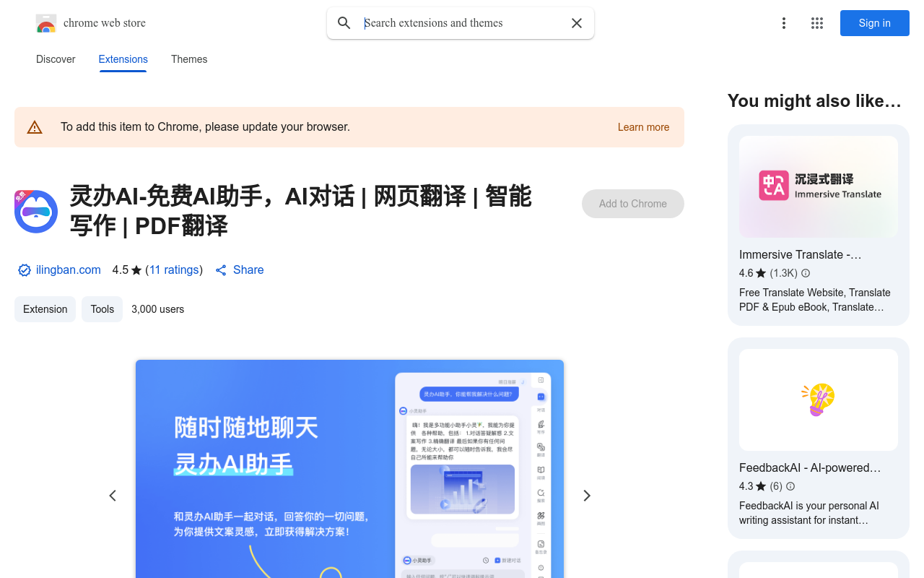
Task: Open the three-dot more options menu
Action: tap(784, 23)
